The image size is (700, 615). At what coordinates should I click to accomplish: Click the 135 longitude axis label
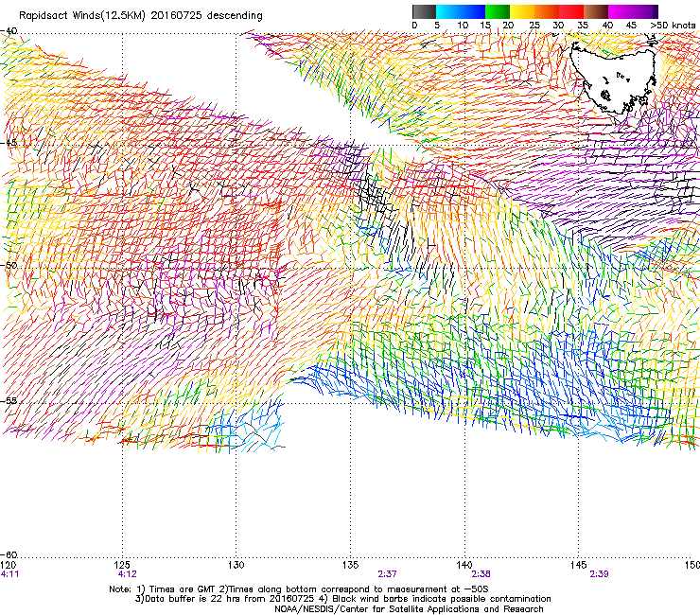click(x=350, y=565)
